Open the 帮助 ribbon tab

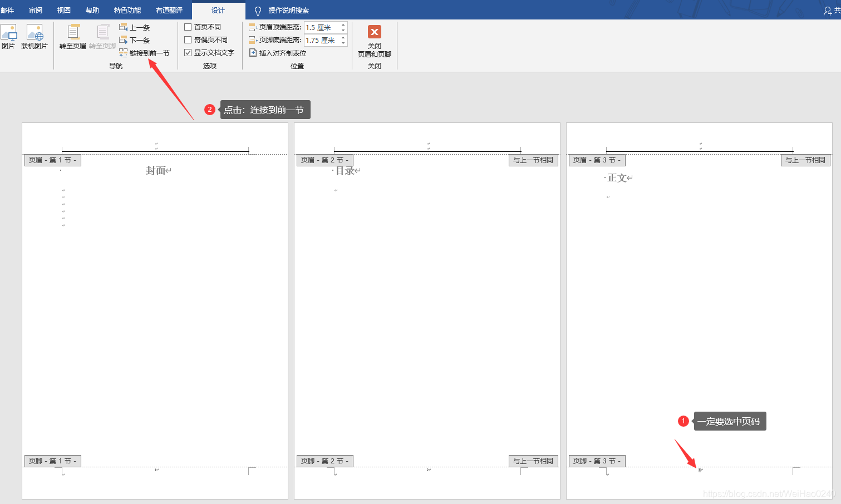point(92,11)
